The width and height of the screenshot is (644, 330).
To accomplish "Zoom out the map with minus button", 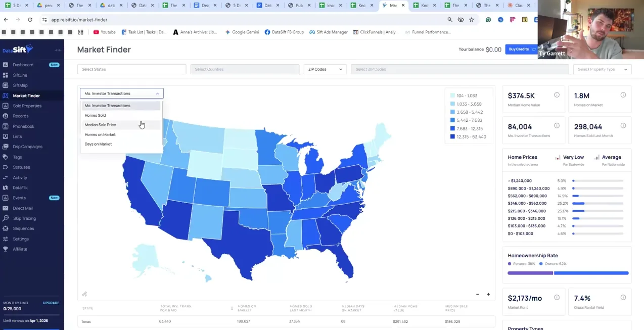I will (478, 294).
